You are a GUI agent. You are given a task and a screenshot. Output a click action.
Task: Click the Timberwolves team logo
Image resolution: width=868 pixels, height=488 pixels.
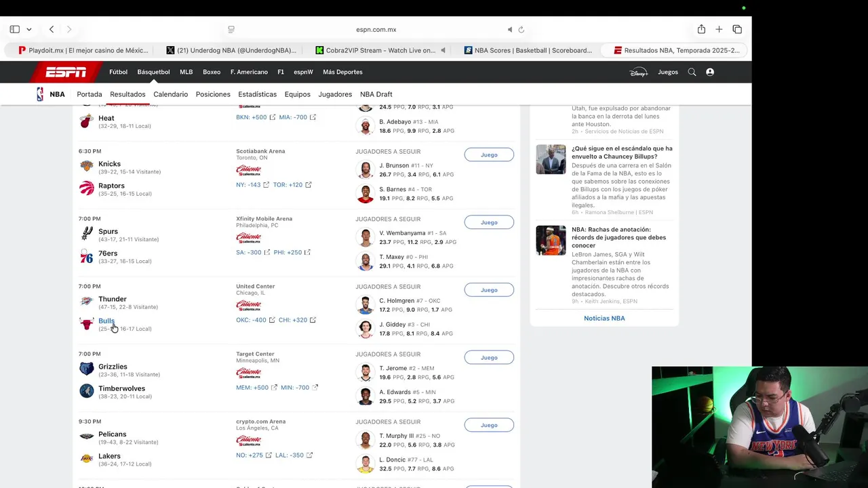(x=86, y=391)
